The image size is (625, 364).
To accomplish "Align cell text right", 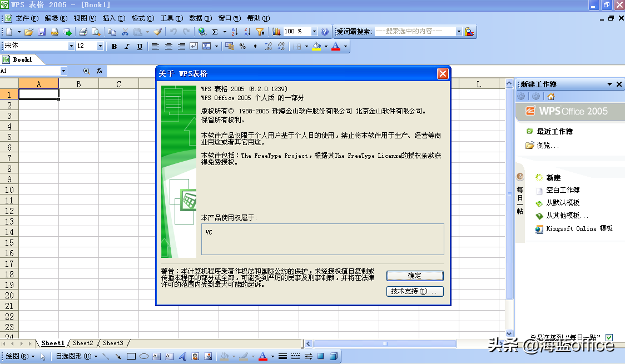I will [181, 46].
